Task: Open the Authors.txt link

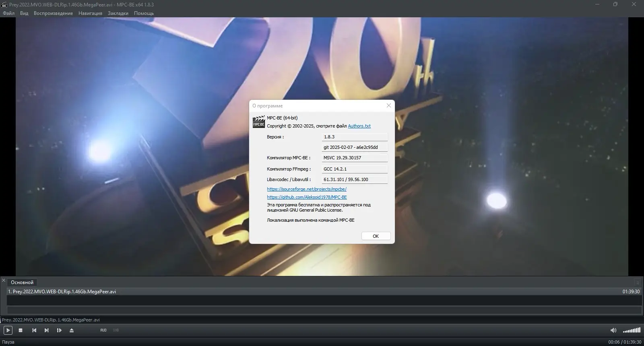Action: 359,126
